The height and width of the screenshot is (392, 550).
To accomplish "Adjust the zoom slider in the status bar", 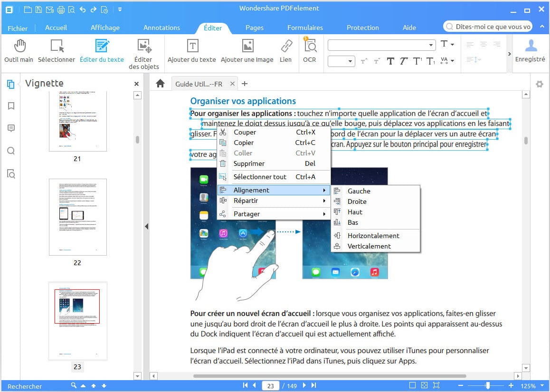I will pyautogui.click(x=488, y=385).
